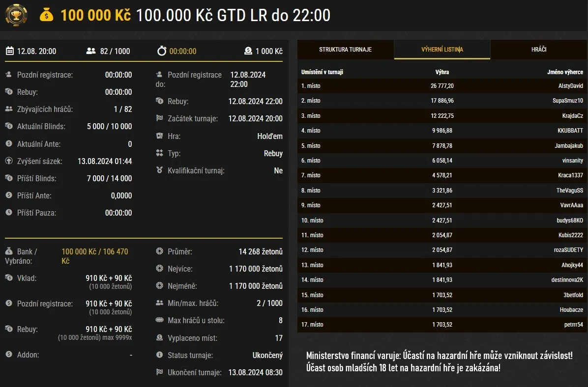Image resolution: width=588 pixels, height=387 pixels.
Task: Click the buy-in money bag icon near 1 000 Kč
Action: pyautogui.click(x=247, y=51)
